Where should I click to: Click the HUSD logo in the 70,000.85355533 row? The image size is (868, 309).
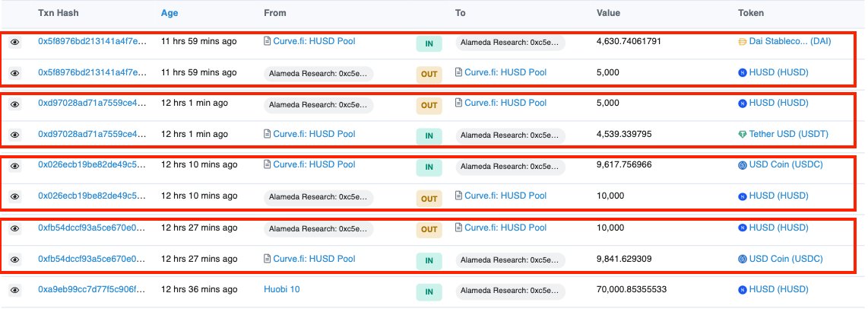(x=743, y=289)
